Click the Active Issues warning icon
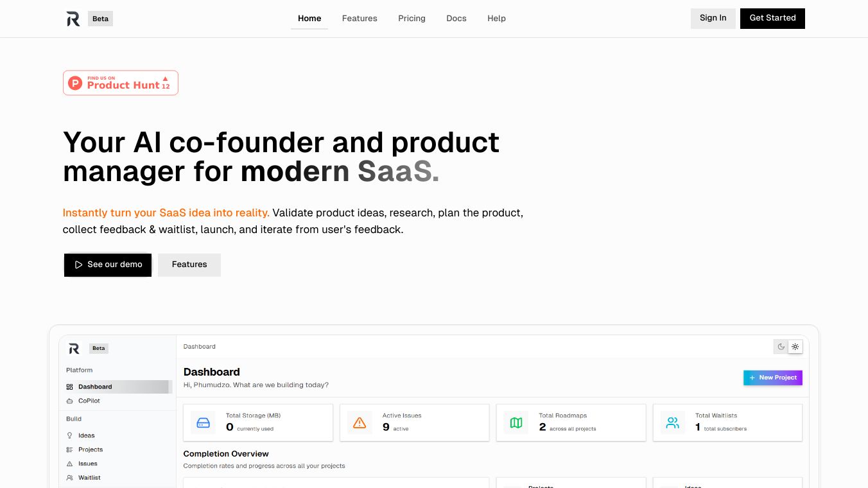 pos(360,423)
